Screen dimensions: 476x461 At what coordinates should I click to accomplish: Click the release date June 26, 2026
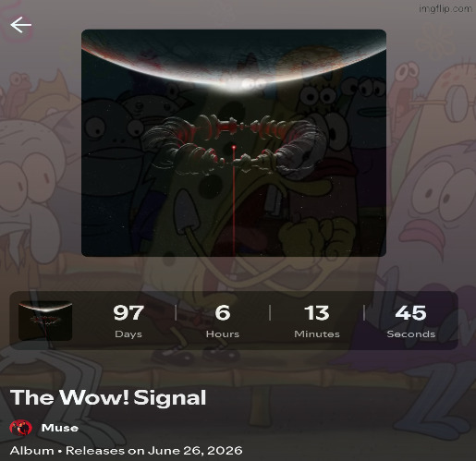pyautogui.click(x=195, y=451)
